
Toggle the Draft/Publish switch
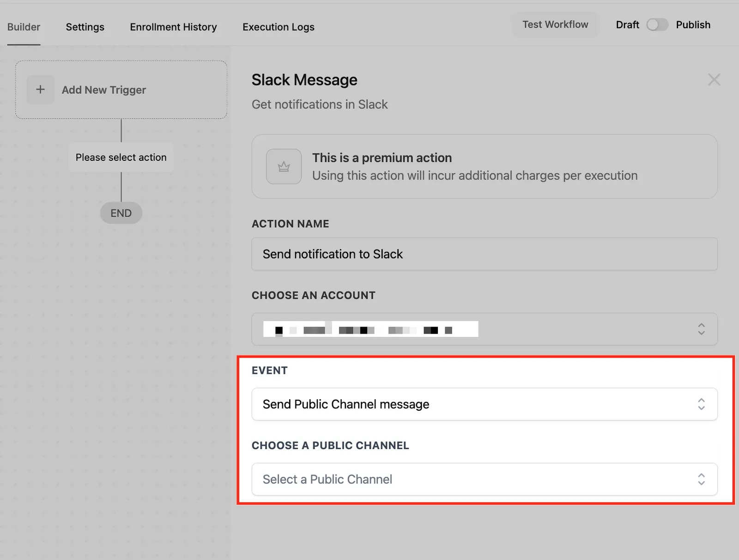coord(657,24)
